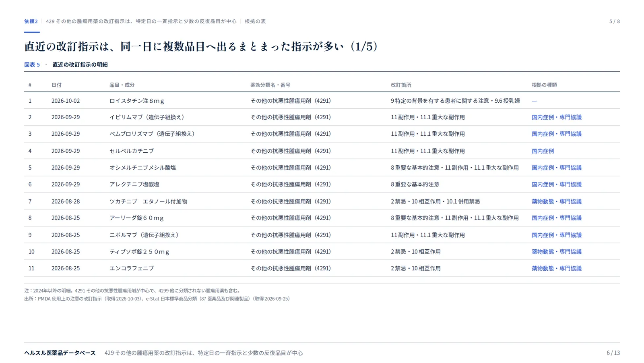
Task: Click the 改訂箇所 column header
Action: 401,85
